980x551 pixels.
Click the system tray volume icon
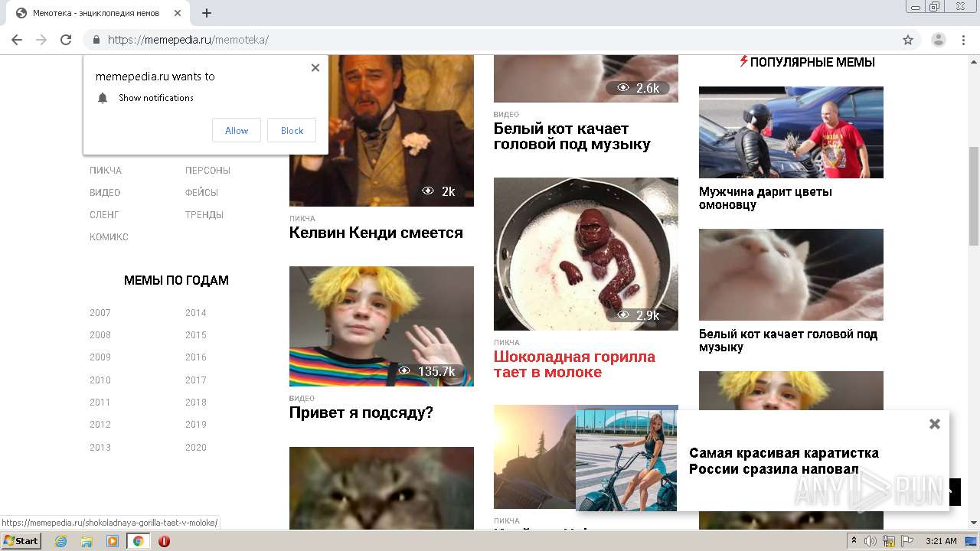pos(871,541)
